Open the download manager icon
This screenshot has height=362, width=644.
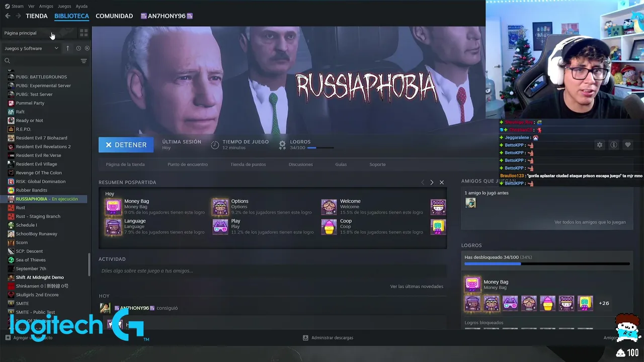(x=305, y=338)
